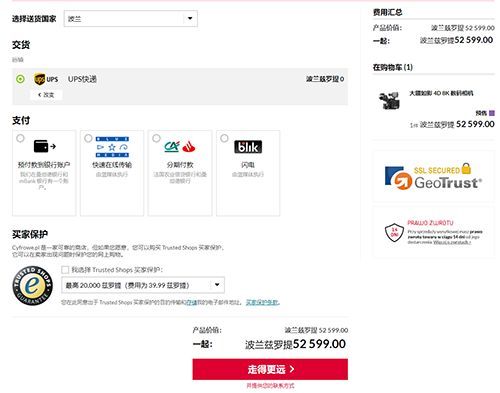Click the bottom total 52 599.00 amount
This screenshot has height=393, width=500.
[x=319, y=344]
